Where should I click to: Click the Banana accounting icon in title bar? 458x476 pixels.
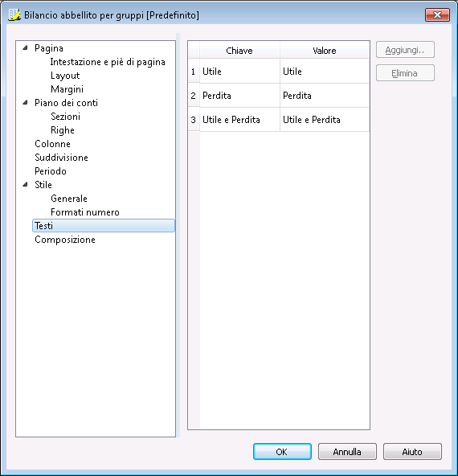14,14
